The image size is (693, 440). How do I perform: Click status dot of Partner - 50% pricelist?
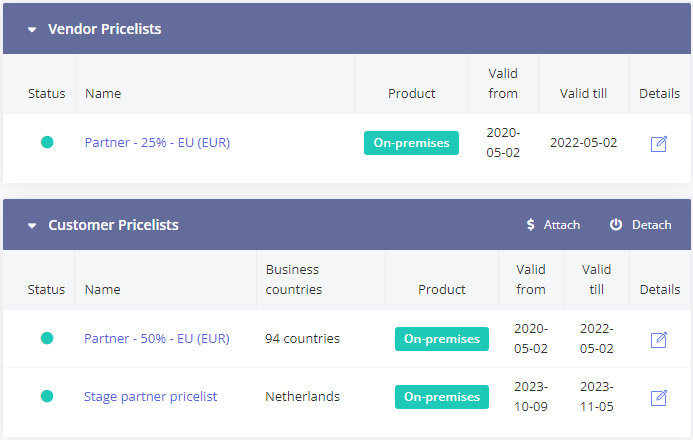(x=47, y=339)
